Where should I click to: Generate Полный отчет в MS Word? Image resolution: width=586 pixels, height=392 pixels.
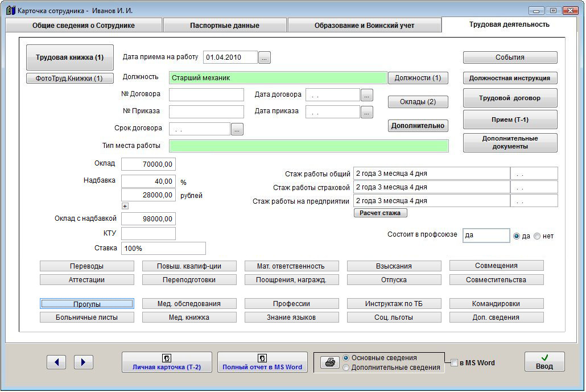click(x=262, y=362)
